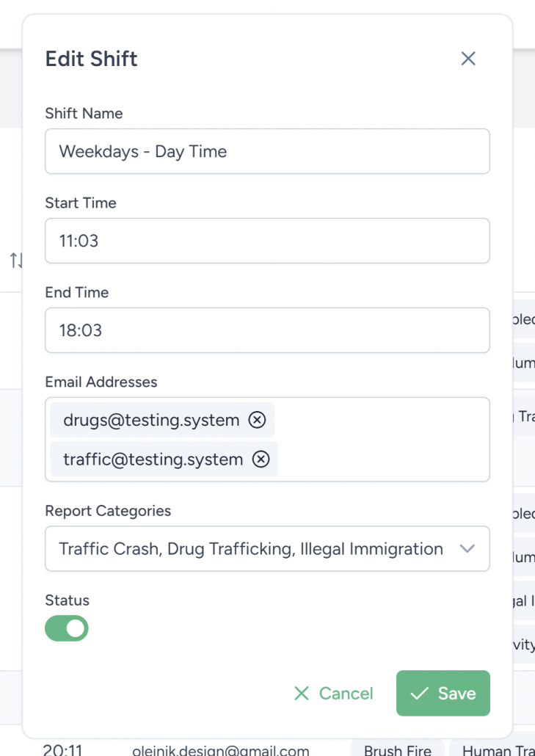Screen dimensions: 535x756
Task: Edit the End Time field
Action: pos(267,330)
